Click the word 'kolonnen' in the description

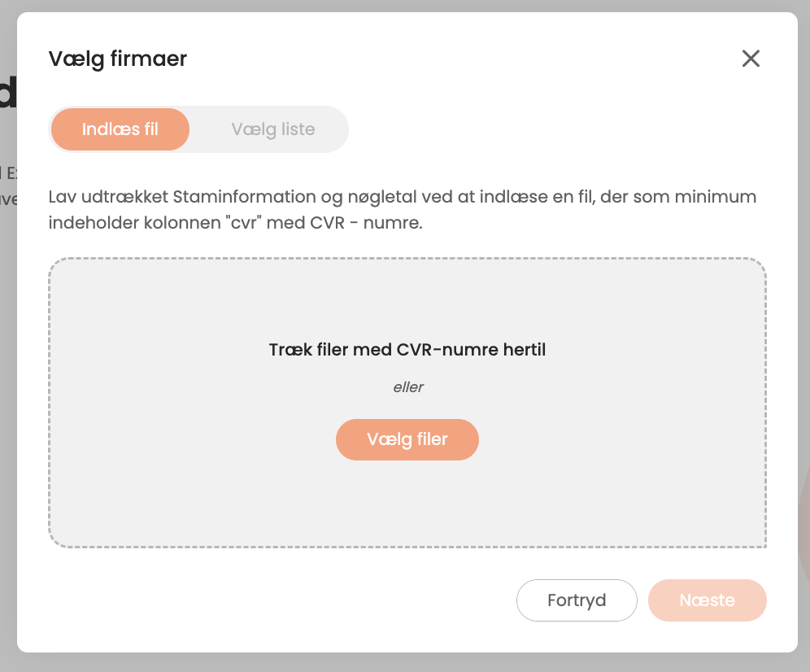[x=176, y=223]
